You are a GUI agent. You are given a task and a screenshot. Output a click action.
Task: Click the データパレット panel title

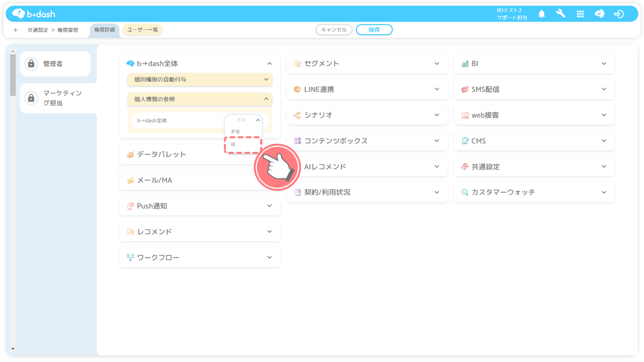(162, 154)
